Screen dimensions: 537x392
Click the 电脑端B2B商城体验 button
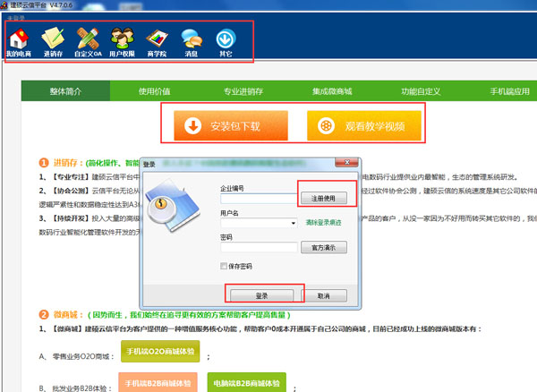(x=247, y=382)
